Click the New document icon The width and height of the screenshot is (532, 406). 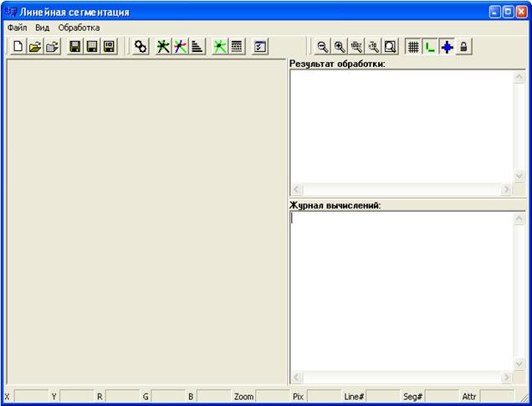click(x=18, y=47)
